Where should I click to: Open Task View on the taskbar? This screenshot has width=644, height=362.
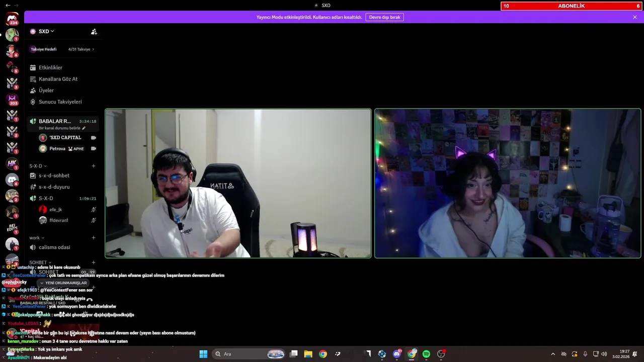294,354
